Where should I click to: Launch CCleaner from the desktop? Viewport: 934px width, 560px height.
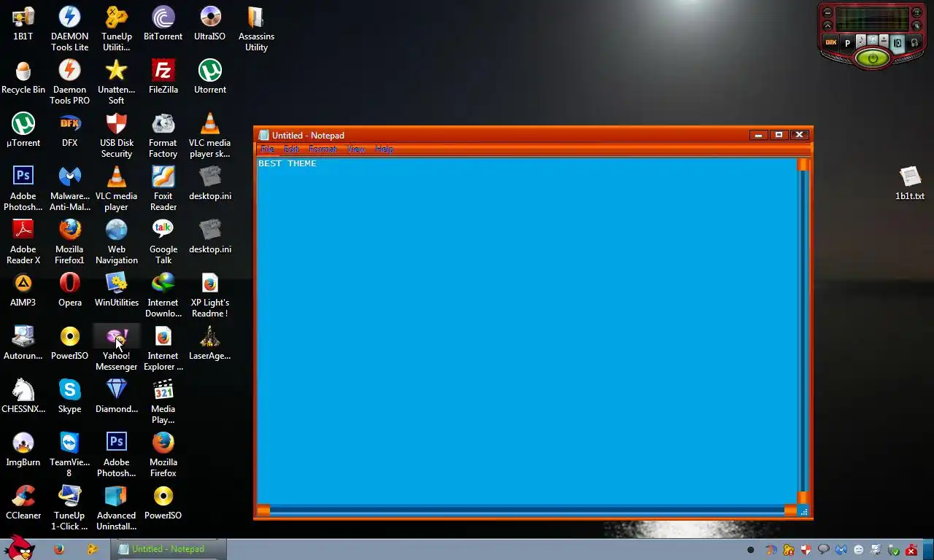23,502
